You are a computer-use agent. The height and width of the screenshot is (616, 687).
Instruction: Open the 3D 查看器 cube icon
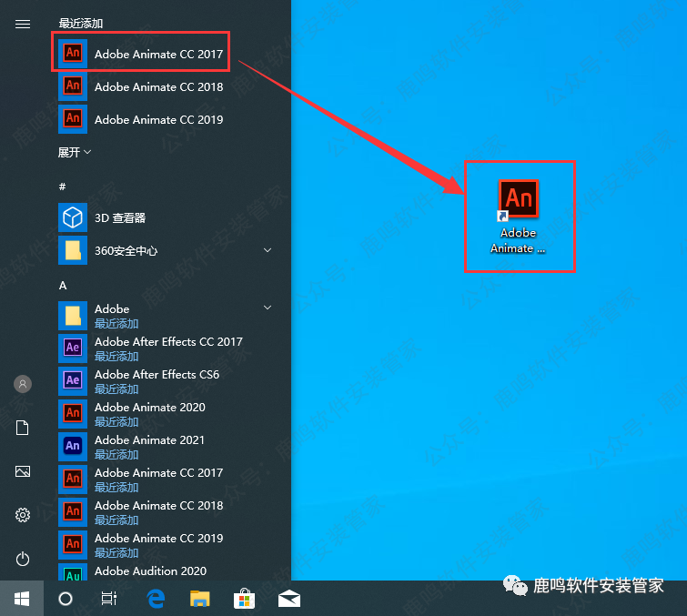click(x=73, y=217)
